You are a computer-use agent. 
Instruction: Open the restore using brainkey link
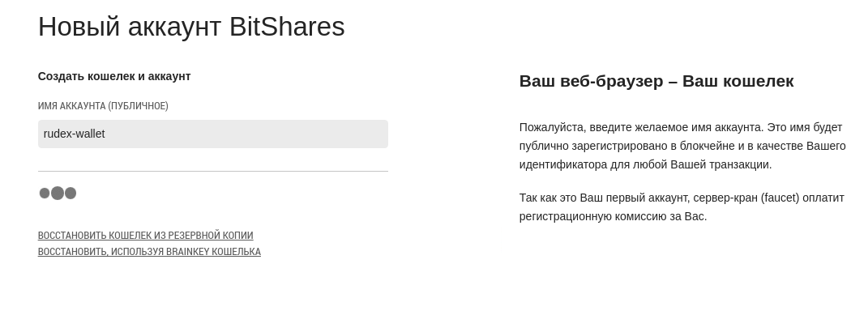(x=149, y=251)
